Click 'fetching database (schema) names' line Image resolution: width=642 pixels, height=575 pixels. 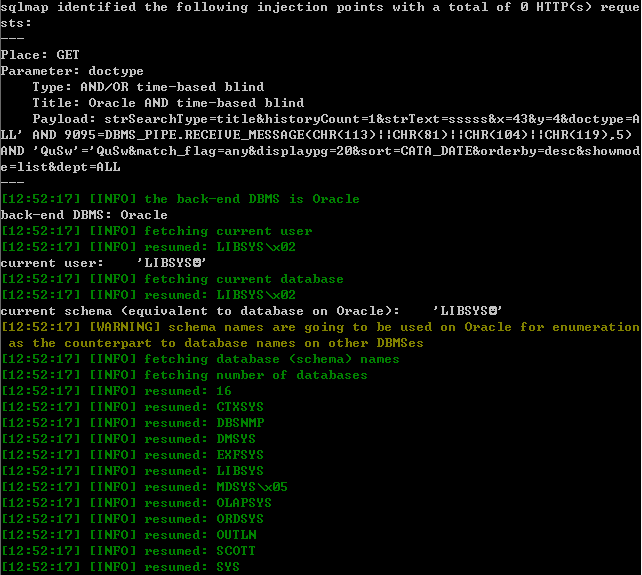point(201,359)
